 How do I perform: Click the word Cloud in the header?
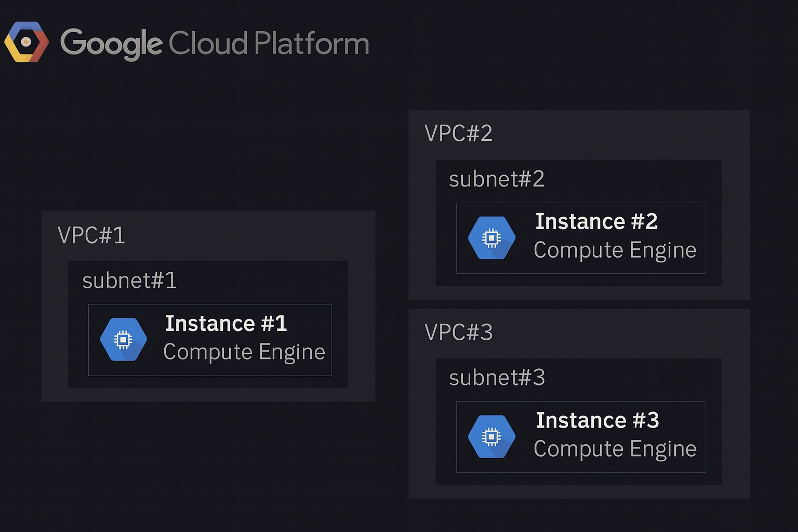pos(208,43)
